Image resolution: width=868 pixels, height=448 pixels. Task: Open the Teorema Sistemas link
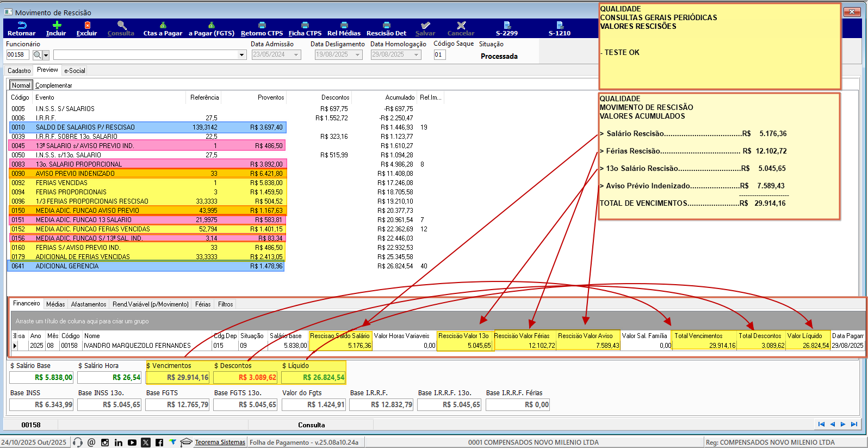point(220,442)
